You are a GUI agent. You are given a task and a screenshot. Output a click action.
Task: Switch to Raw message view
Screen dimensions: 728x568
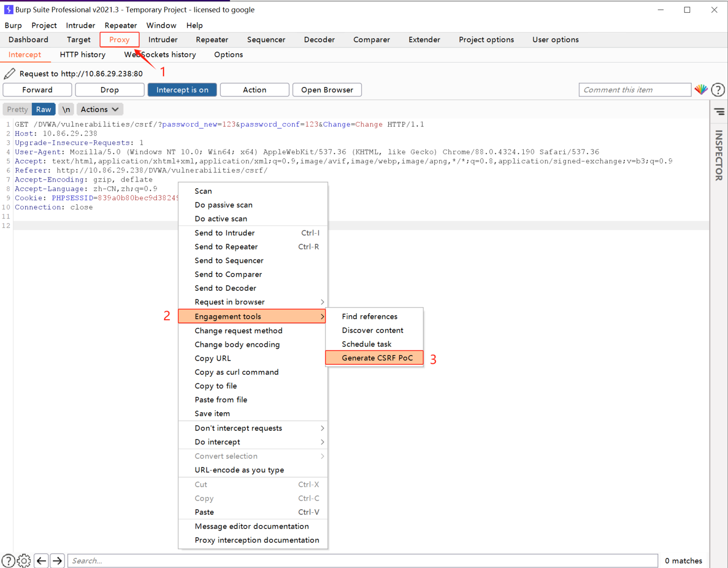[43, 109]
